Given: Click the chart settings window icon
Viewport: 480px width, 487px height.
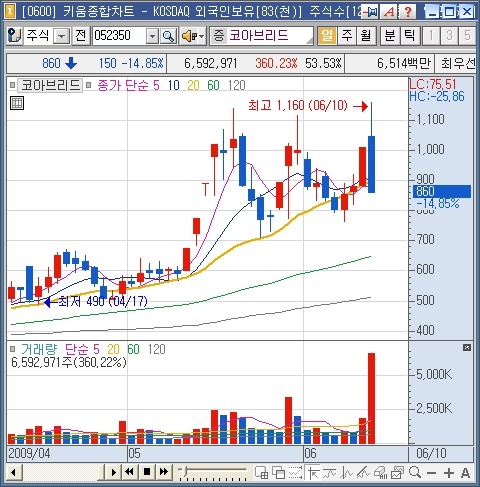Looking at the screenshot, I should pyautogui.click(x=397, y=472).
